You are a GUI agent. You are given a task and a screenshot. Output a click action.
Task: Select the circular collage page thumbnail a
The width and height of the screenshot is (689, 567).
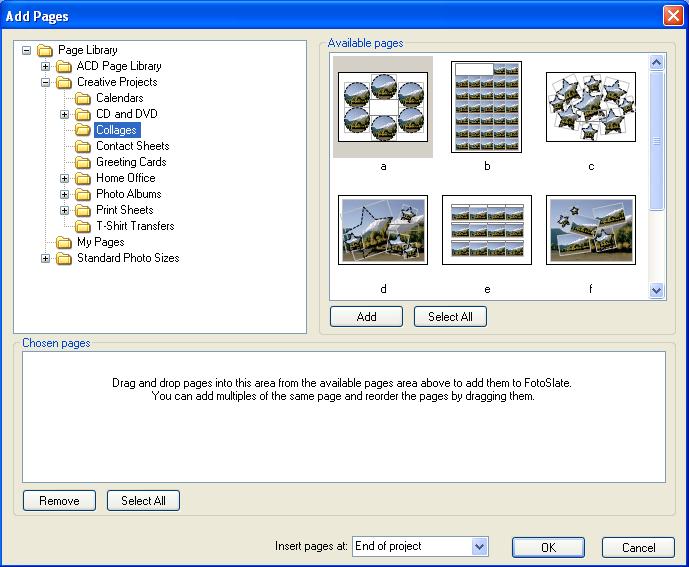pos(383,107)
